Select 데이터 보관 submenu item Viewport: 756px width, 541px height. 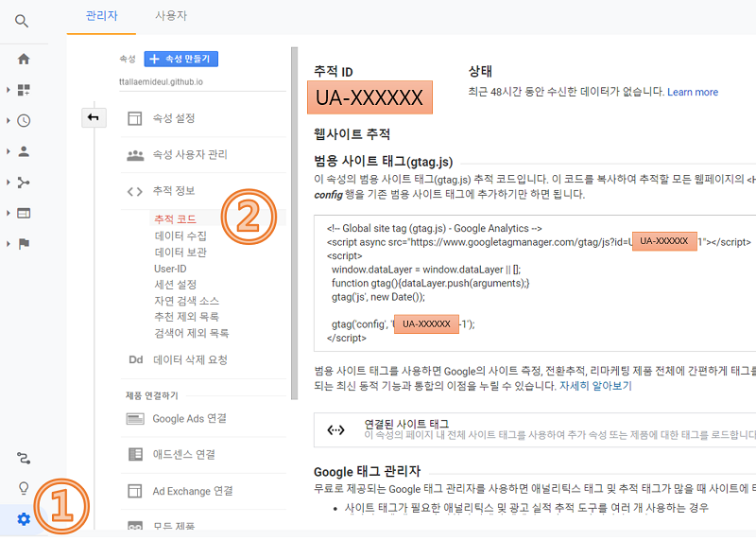coord(180,252)
